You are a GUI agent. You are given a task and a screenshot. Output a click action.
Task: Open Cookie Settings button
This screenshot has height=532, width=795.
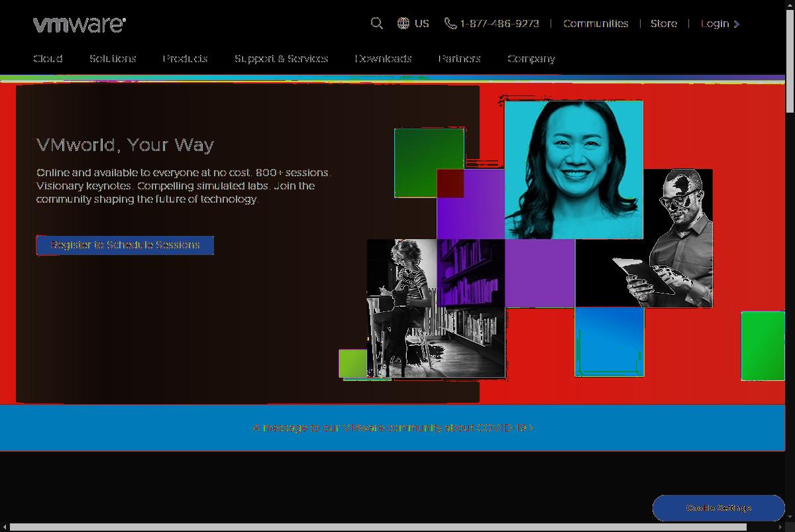coord(719,508)
